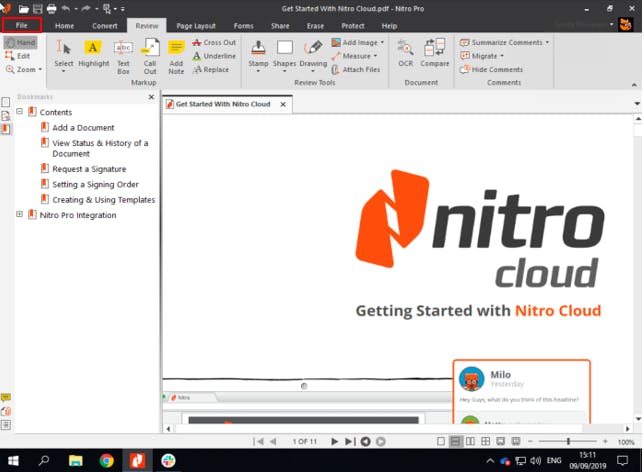
Task: Enable single page continuous view
Action: [456, 441]
